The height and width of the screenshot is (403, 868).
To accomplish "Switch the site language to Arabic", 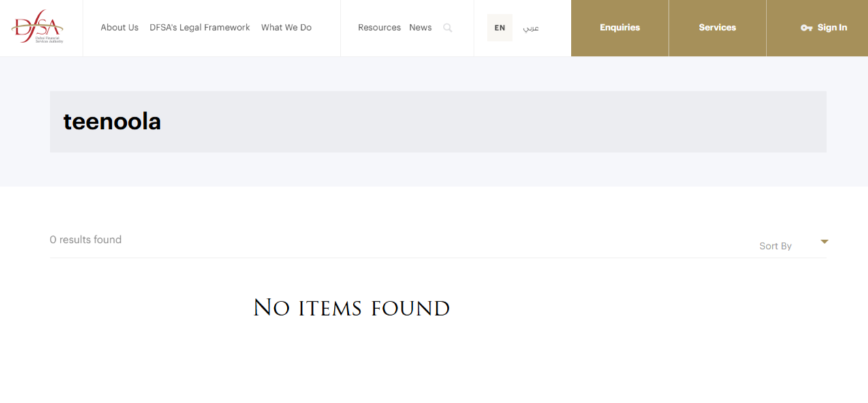I will 531,28.
